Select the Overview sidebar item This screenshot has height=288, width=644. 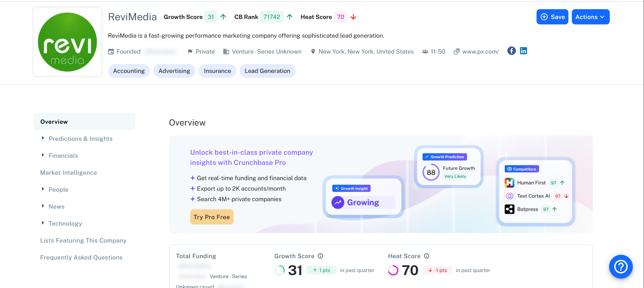pyautogui.click(x=84, y=122)
